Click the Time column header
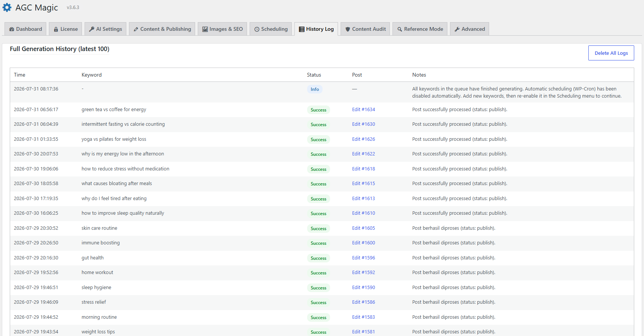This screenshot has width=644, height=336. point(20,75)
